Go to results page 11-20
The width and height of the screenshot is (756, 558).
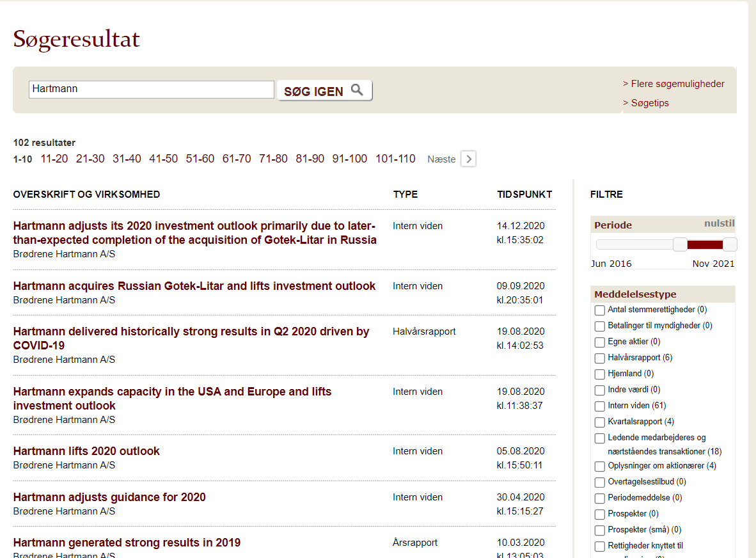[54, 159]
